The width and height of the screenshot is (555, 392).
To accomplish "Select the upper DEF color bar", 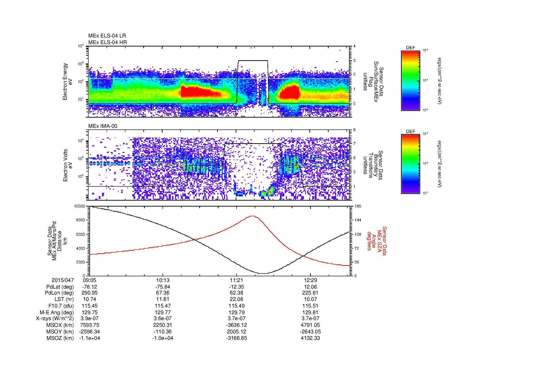I will click(410, 80).
